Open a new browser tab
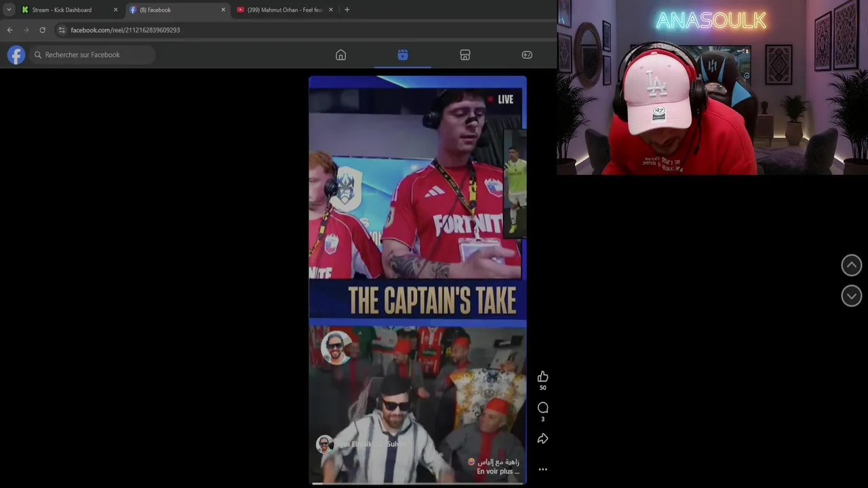Image resolution: width=868 pixels, height=488 pixels. (x=347, y=9)
